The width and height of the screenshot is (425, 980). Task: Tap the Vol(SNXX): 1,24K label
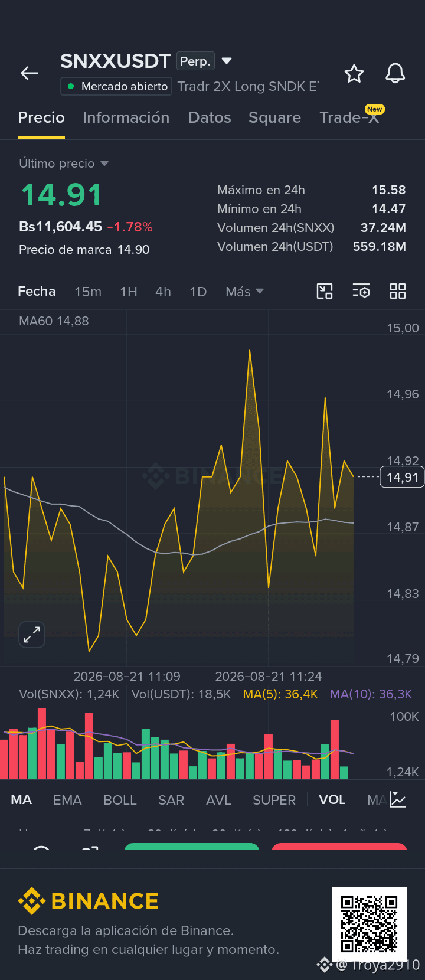click(x=69, y=694)
